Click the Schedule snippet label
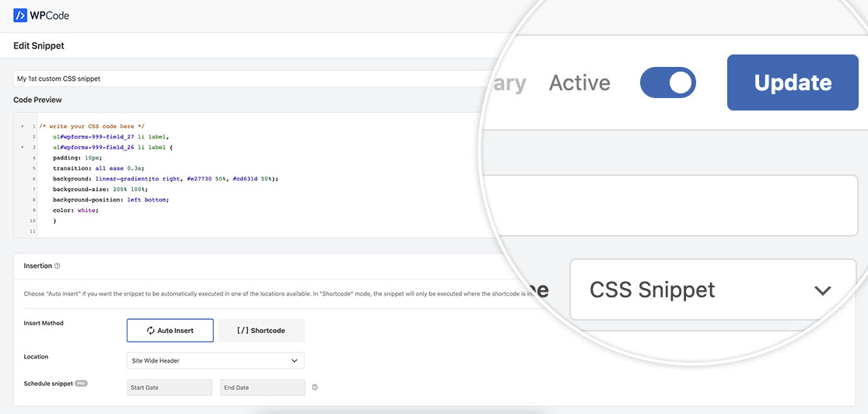 (48, 384)
